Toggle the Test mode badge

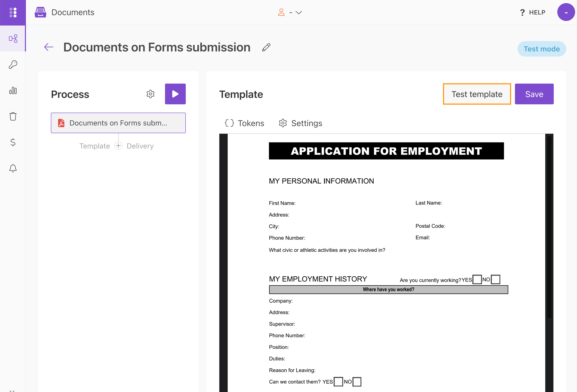point(542,49)
